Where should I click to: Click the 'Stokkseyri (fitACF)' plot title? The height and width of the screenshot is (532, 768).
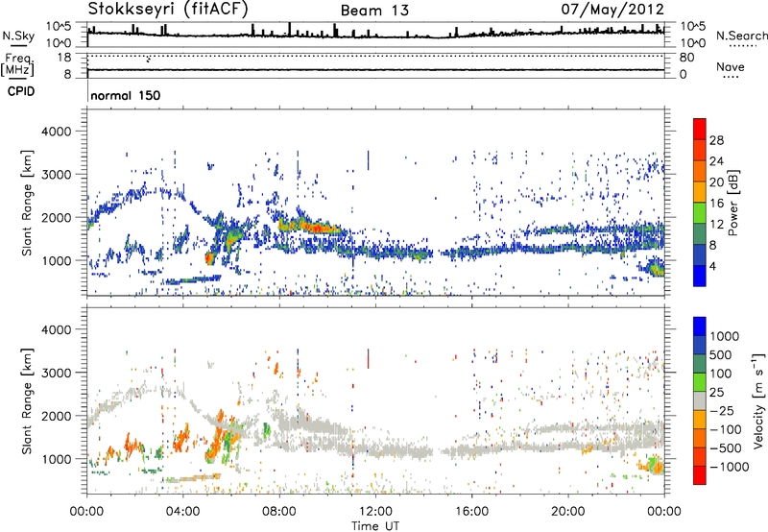point(168,9)
